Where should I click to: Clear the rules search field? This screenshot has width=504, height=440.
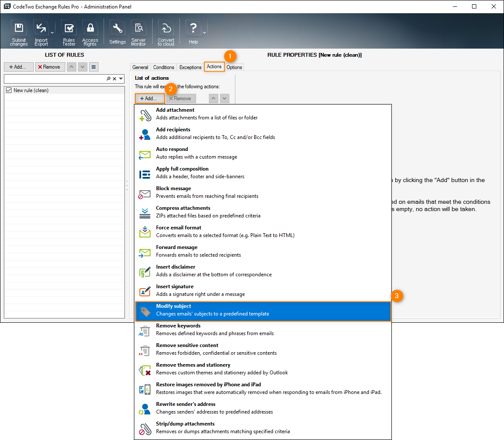pyautogui.click(x=114, y=78)
